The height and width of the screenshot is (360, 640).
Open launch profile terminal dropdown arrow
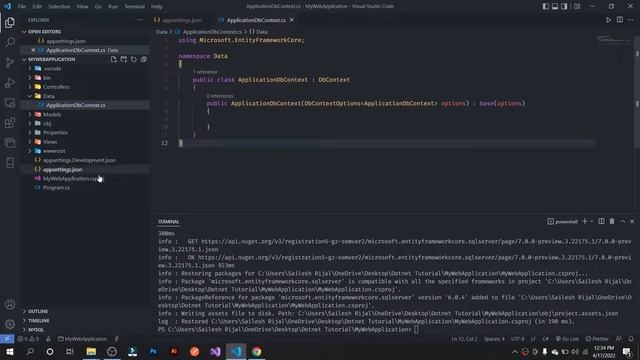591,221
